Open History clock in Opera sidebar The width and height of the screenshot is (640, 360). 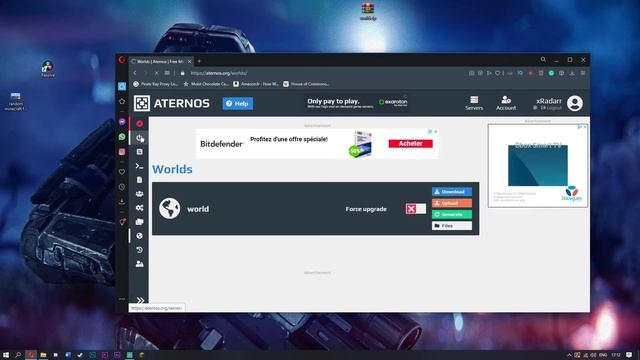[x=122, y=187]
